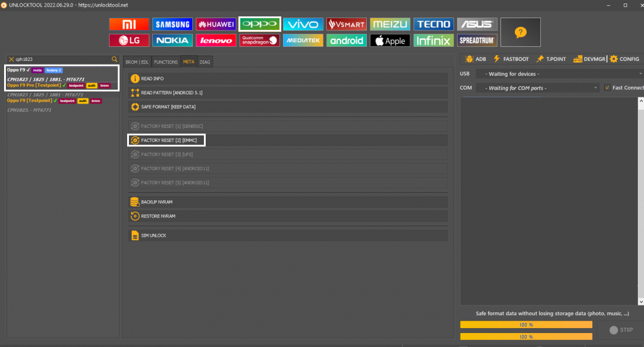644x347 pixels.
Task: Select the Huawei brand icon
Action: pyautogui.click(x=216, y=24)
